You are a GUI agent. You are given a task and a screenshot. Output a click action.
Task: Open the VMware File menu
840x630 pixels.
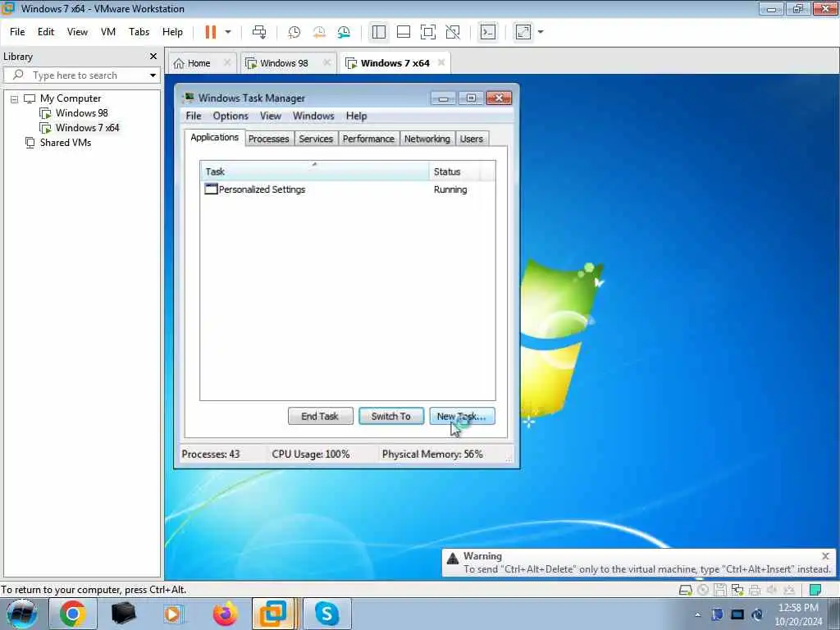coord(17,32)
